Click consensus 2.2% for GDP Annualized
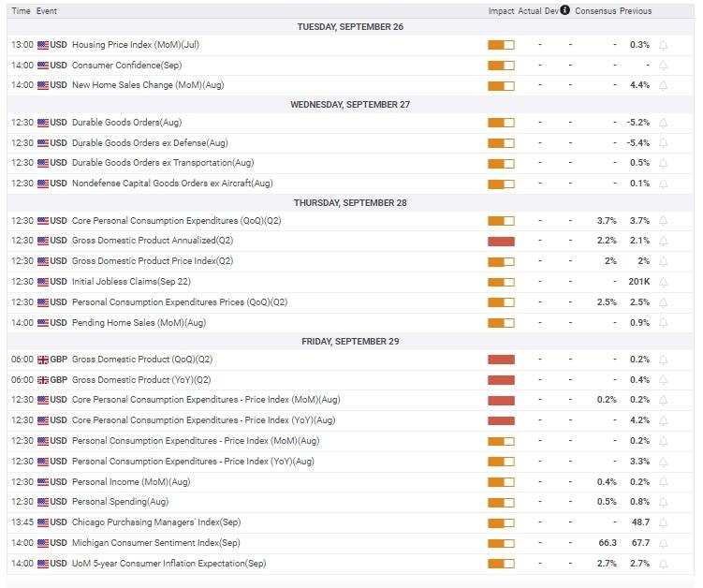Image resolution: width=703 pixels, height=588 pixels. point(607,241)
